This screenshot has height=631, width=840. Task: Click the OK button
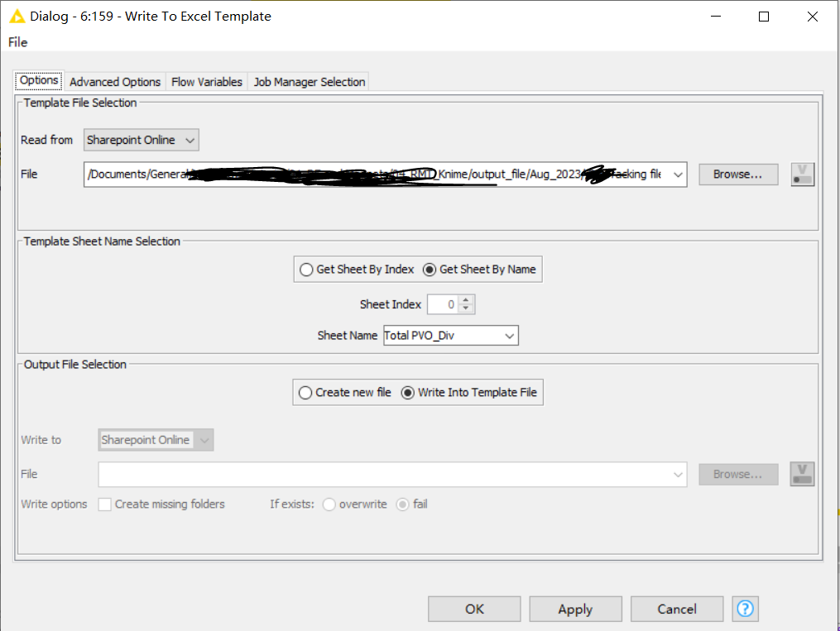click(474, 609)
